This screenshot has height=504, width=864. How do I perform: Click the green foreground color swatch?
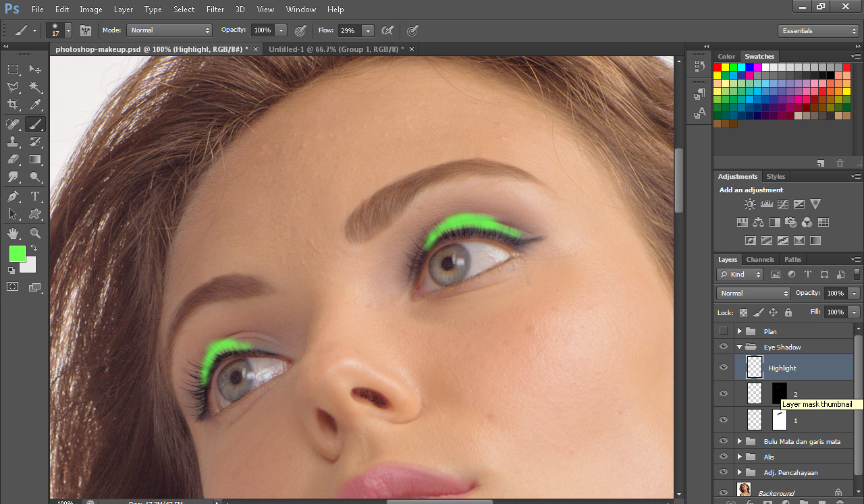[17, 254]
